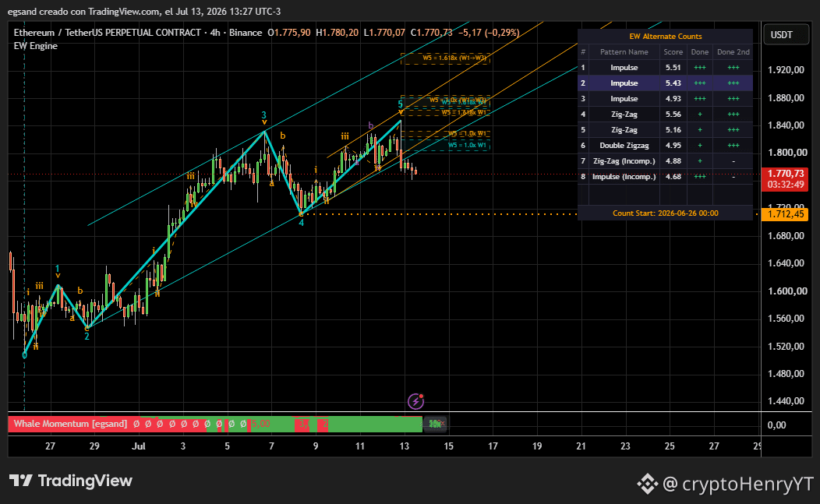Click date axis label 9

pyautogui.click(x=316, y=446)
